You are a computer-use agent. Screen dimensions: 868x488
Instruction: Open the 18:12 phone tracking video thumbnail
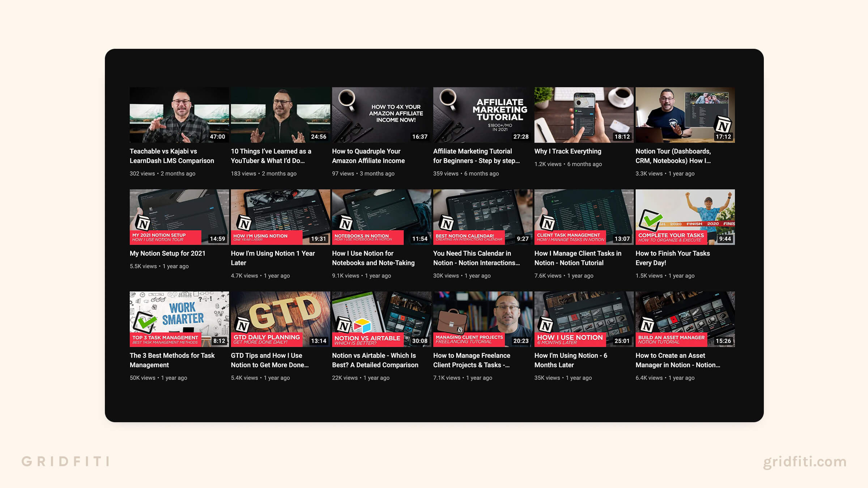click(x=584, y=115)
